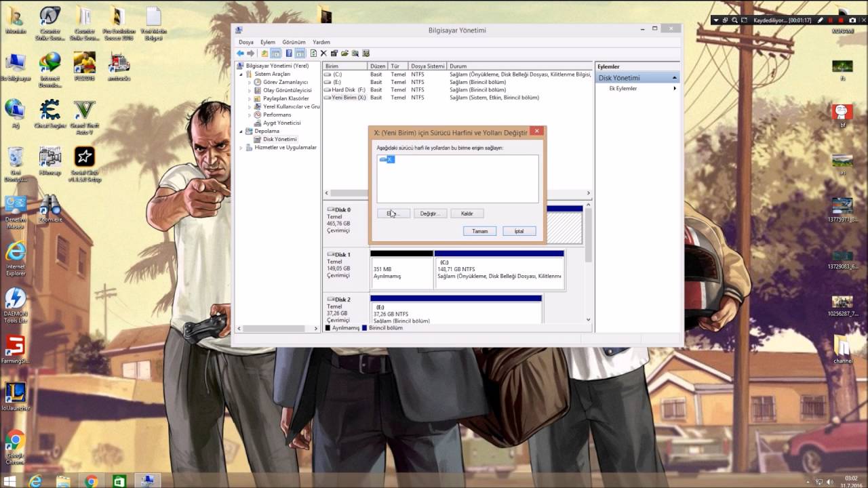Expand the Performans tree node

[249, 115]
